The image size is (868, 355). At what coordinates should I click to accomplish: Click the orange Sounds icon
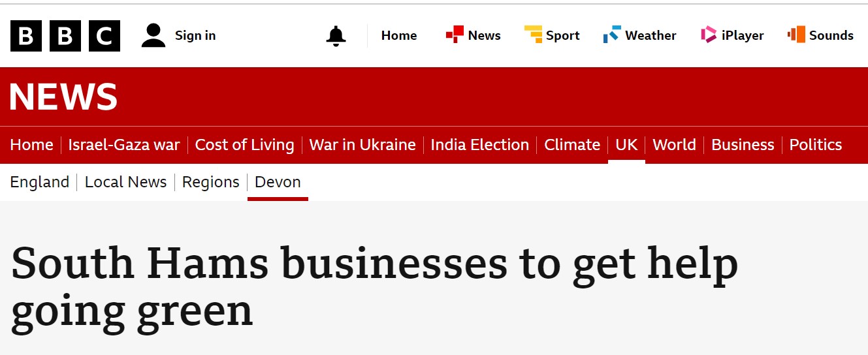click(796, 35)
